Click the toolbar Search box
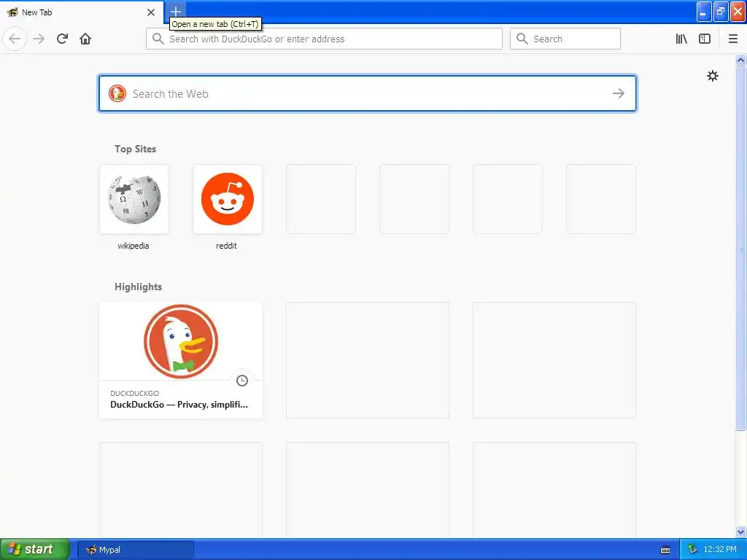Image resolution: width=747 pixels, height=560 pixels. click(x=565, y=39)
